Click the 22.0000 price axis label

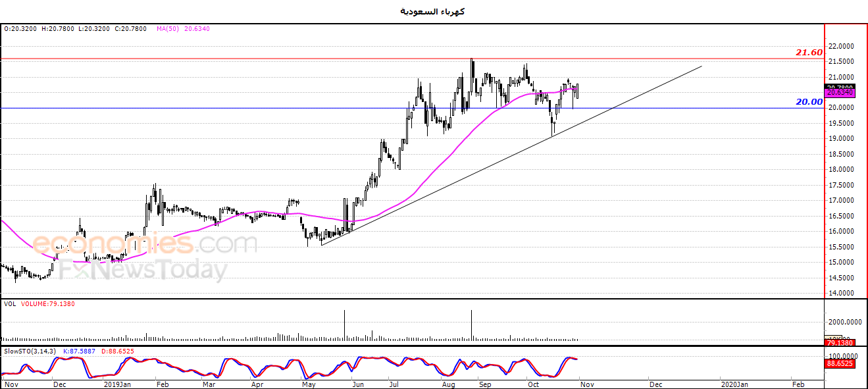click(840, 46)
